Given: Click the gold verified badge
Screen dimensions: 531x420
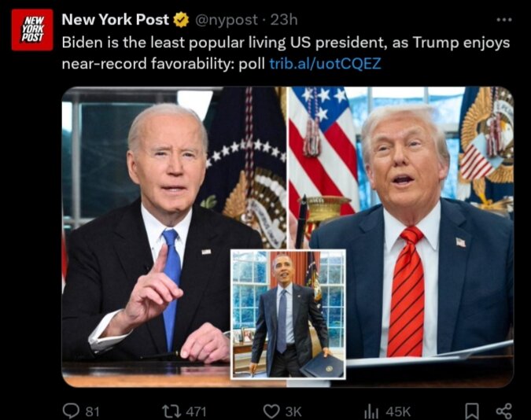Looking at the screenshot, I should coord(181,20).
